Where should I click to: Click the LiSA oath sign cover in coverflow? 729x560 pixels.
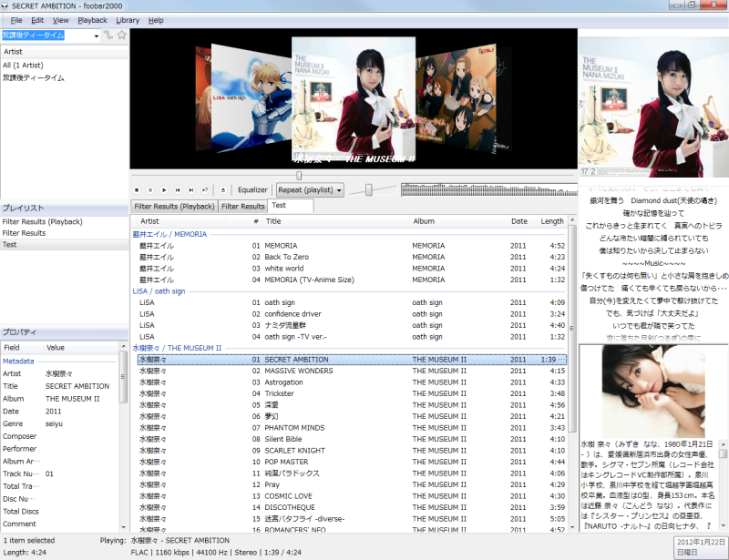pos(252,97)
